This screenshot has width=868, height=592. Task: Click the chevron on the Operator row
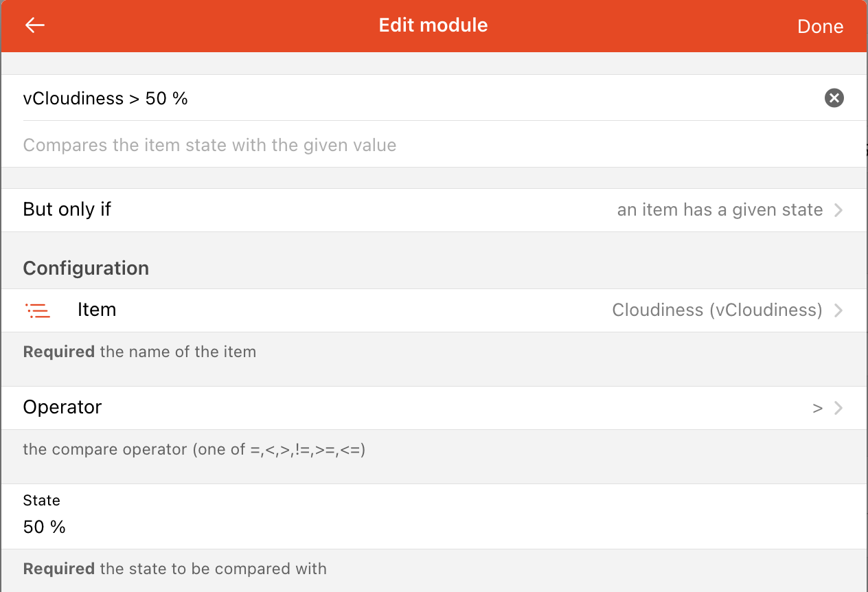pos(838,408)
